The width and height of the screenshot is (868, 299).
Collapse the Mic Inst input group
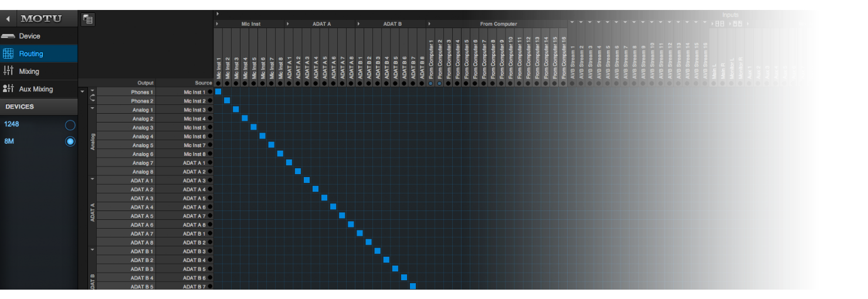tap(217, 24)
